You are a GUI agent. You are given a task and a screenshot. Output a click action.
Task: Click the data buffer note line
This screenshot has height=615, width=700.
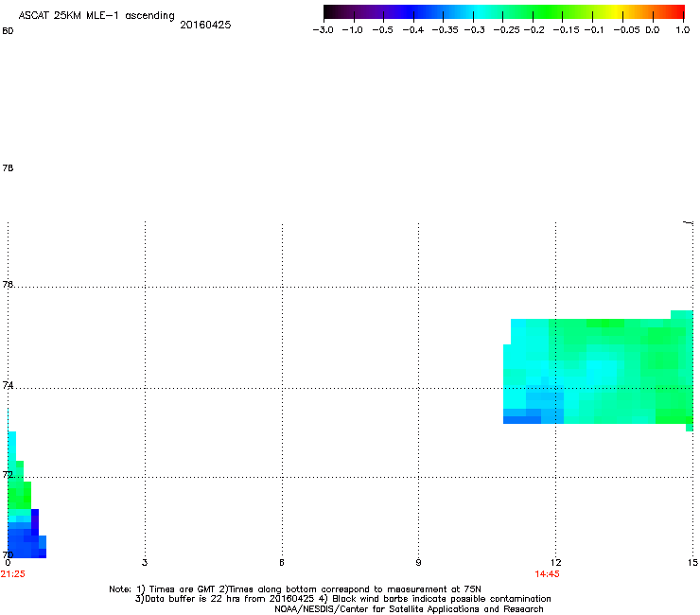coord(342,599)
